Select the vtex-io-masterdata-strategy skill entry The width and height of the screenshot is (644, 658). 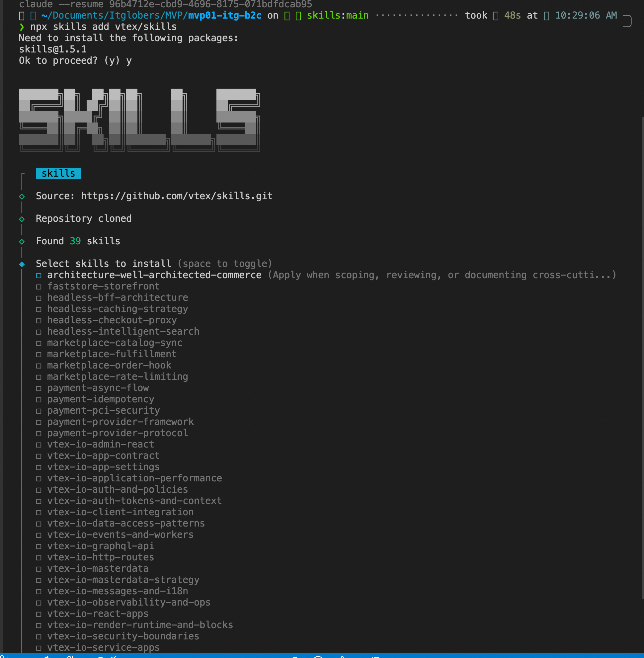(x=123, y=580)
